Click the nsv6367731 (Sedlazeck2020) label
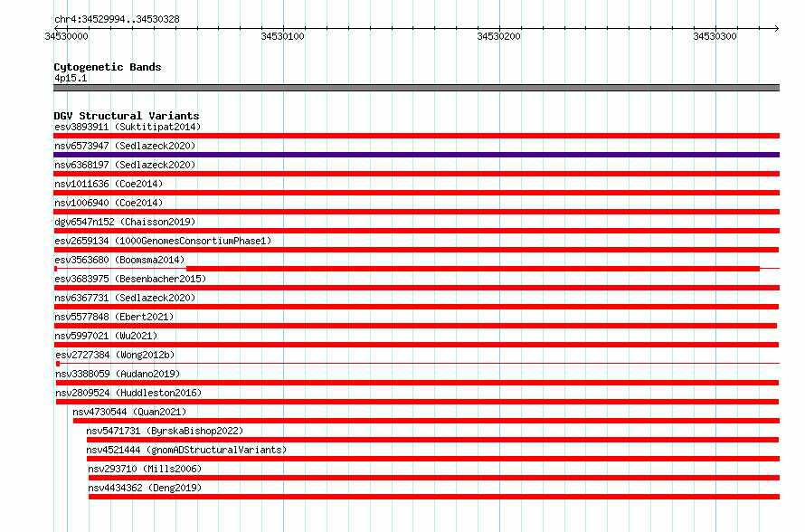Image resolution: width=805 pixels, height=532 pixels. (x=125, y=298)
